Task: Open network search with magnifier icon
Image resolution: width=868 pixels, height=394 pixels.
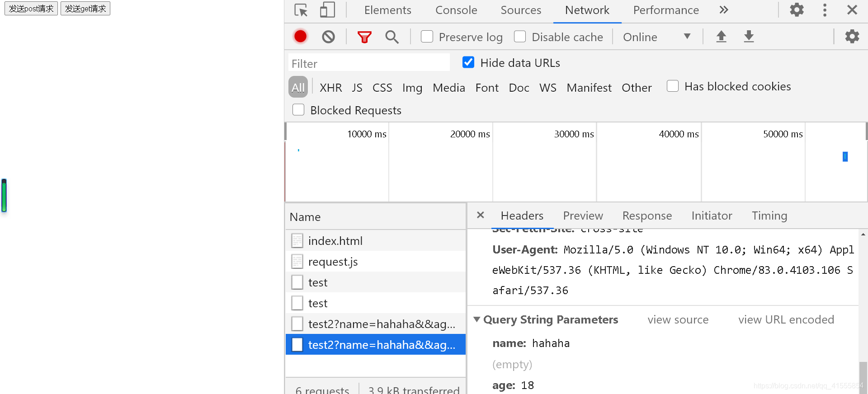Action: (392, 37)
